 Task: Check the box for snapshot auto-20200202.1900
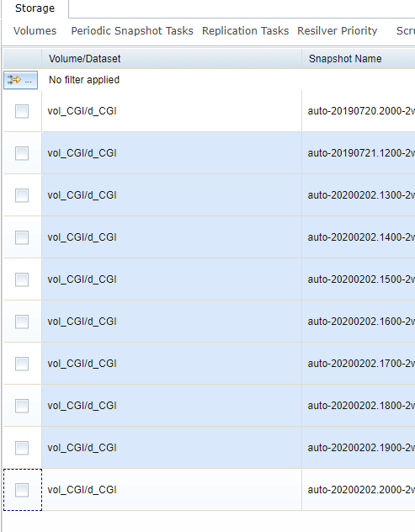tap(22, 448)
